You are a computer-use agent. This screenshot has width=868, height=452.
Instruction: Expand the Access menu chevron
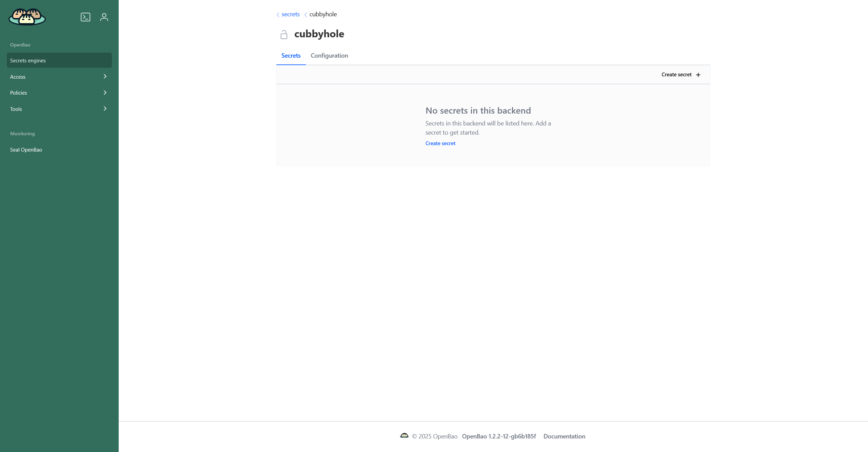[105, 77]
